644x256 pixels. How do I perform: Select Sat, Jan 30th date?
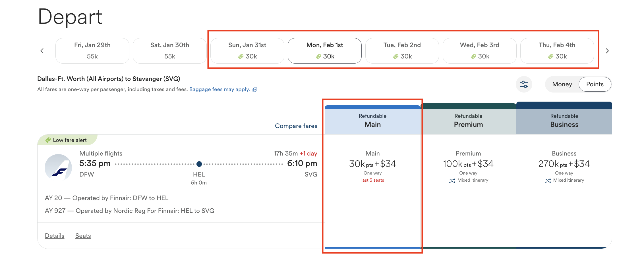point(170,51)
